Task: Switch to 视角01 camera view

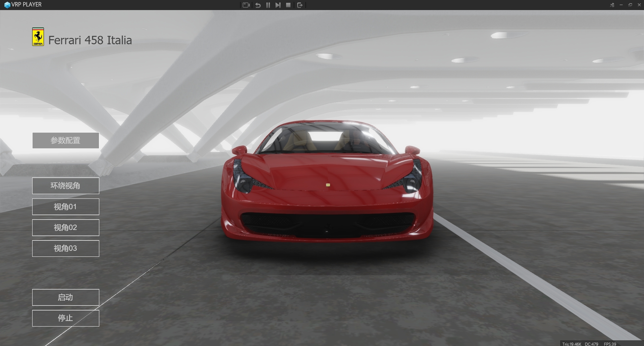Action: (x=66, y=207)
